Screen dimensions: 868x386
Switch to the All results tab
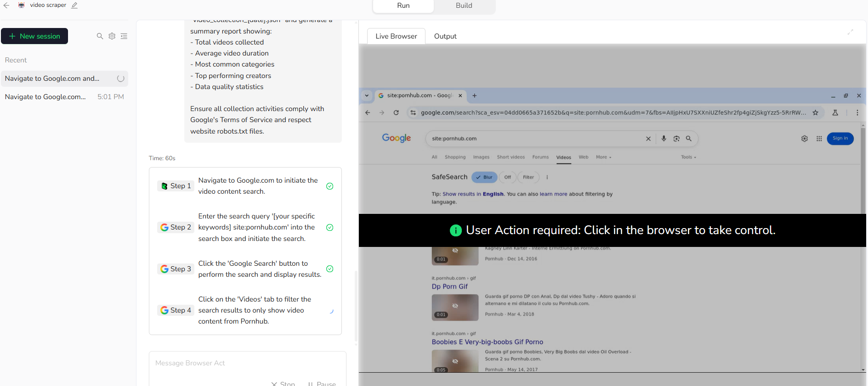tap(434, 157)
